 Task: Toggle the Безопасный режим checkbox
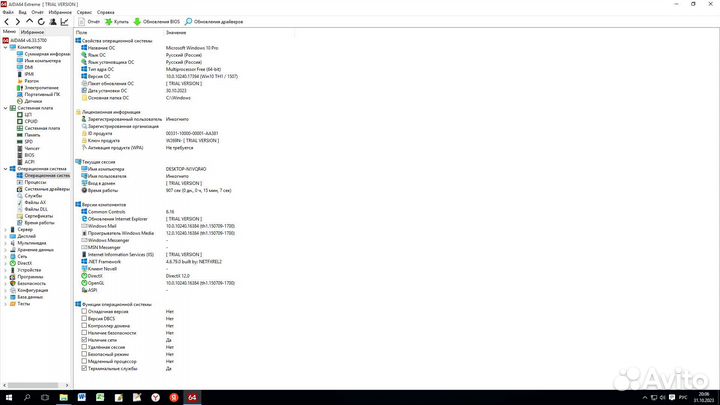(84, 354)
